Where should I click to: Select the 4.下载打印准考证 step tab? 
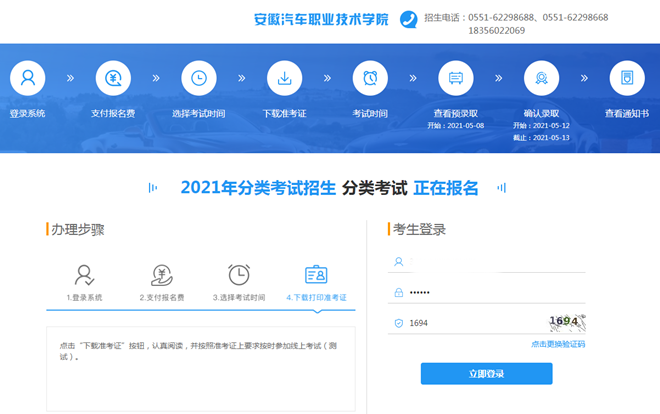coord(316,282)
